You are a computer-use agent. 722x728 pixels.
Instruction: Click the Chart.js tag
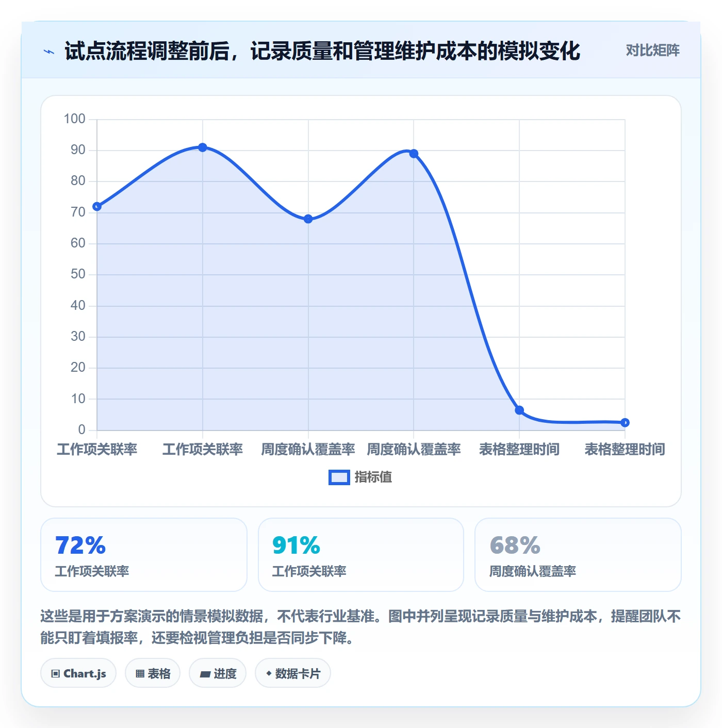pos(78,673)
